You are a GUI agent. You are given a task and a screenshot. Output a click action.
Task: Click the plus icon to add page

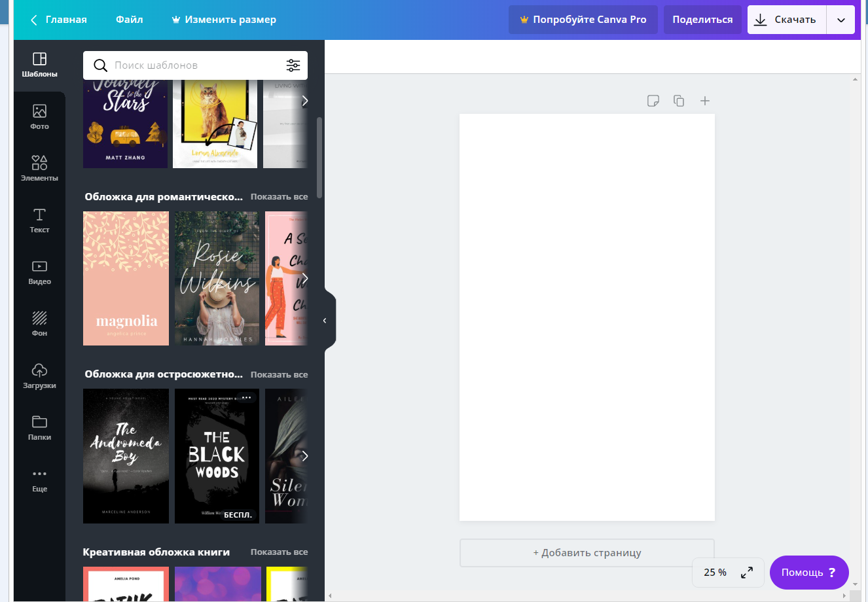coord(704,101)
